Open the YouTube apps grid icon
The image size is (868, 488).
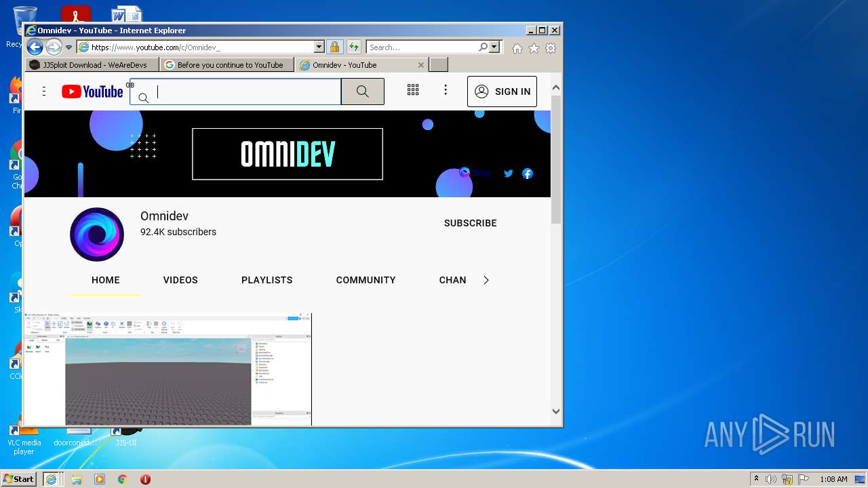[413, 90]
